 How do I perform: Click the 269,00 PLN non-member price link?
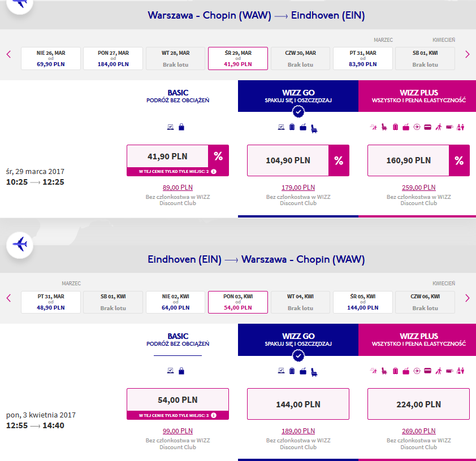point(419,431)
